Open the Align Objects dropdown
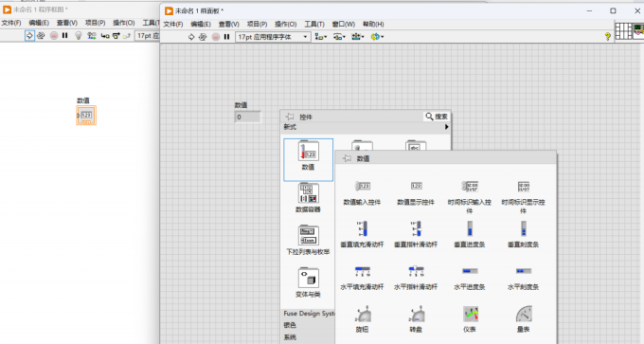Screen dimensions: 644x344 coord(321,37)
